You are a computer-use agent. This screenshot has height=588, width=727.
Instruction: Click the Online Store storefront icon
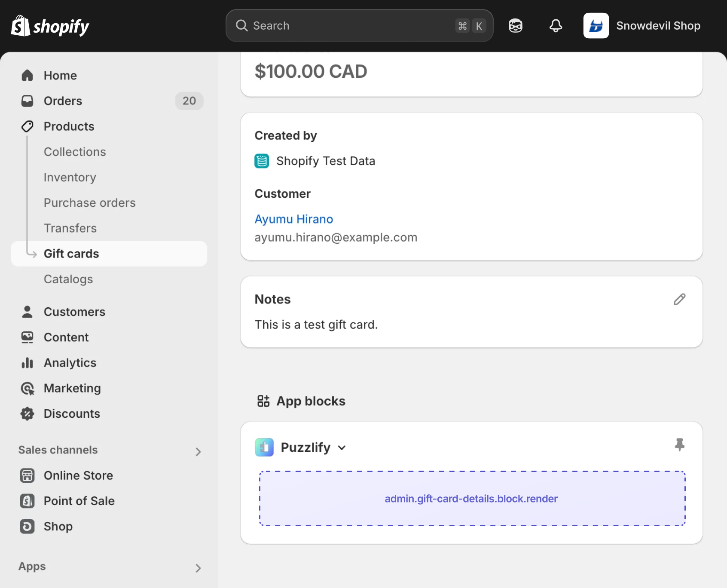[27, 476]
